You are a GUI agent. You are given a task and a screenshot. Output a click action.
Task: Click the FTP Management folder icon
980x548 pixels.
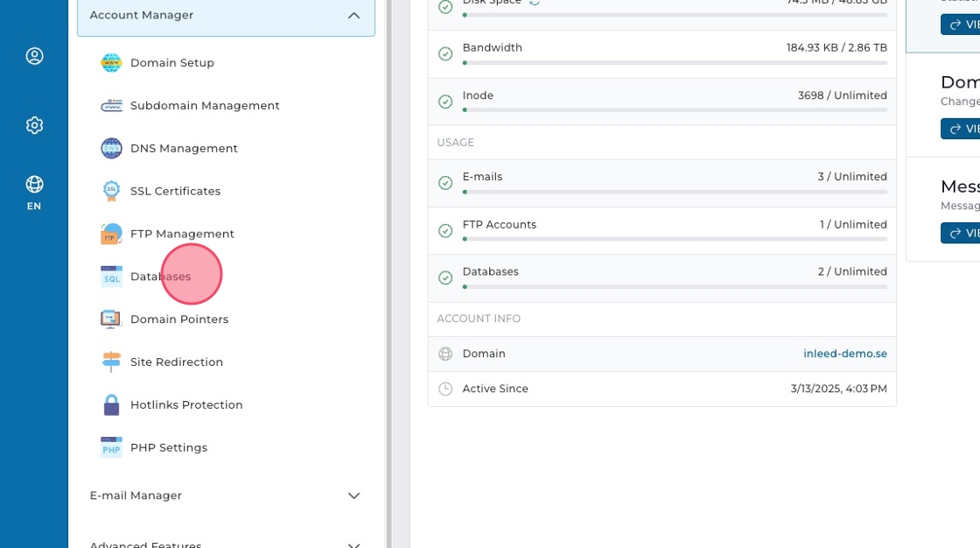point(111,234)
